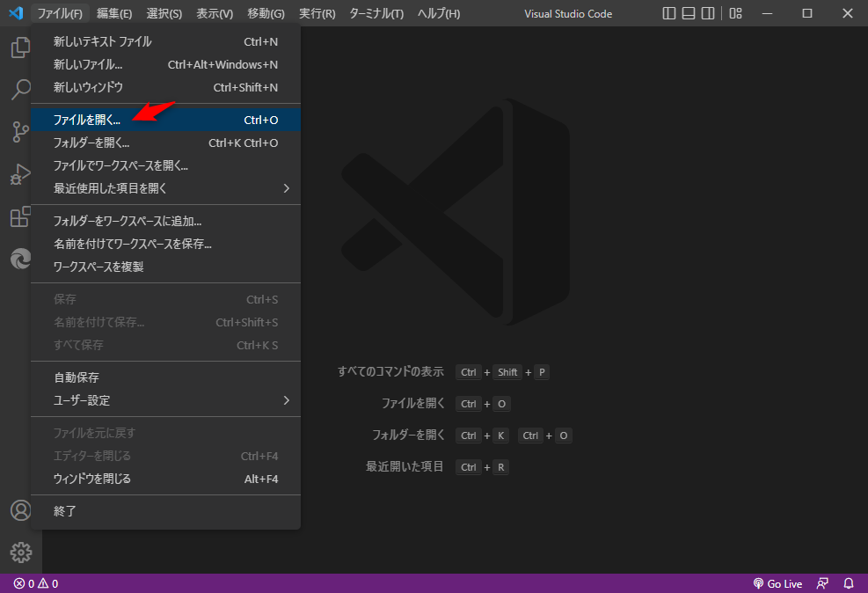The image size is (868, 593).
Task: Open the Run and Debug view icon
Action: (20, 174)
